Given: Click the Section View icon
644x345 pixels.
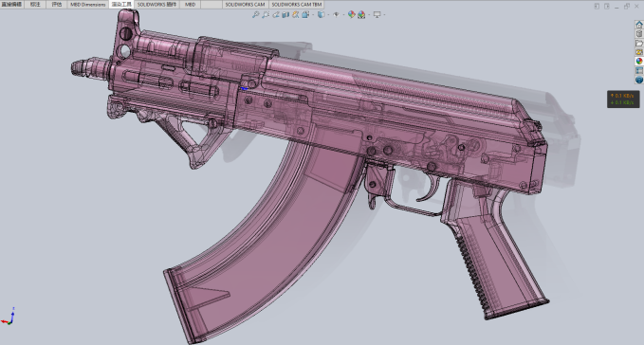Looking at the screenshot, I should pos(285,15).
